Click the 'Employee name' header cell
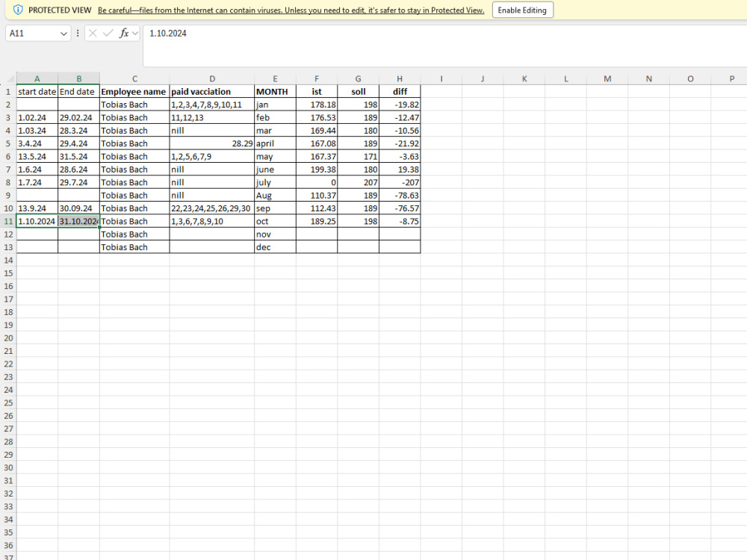This screenshot has height=560, width=747. tap(134, 91)
